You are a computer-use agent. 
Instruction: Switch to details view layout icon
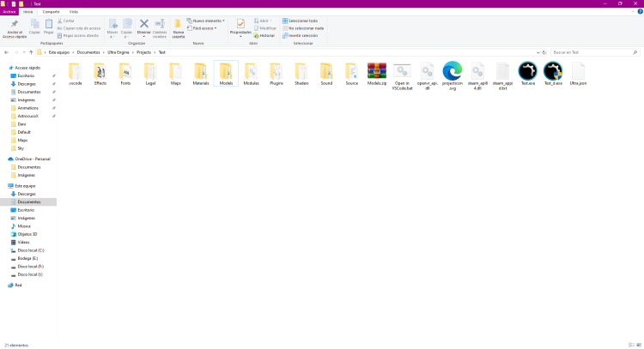pos(631,345)
